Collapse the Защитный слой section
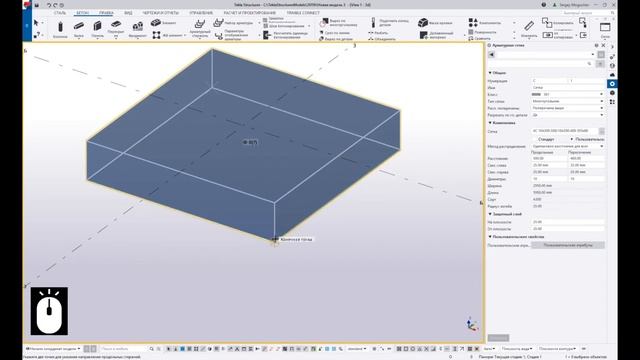This screenshot has height=360, width=640. click(491, 214)
